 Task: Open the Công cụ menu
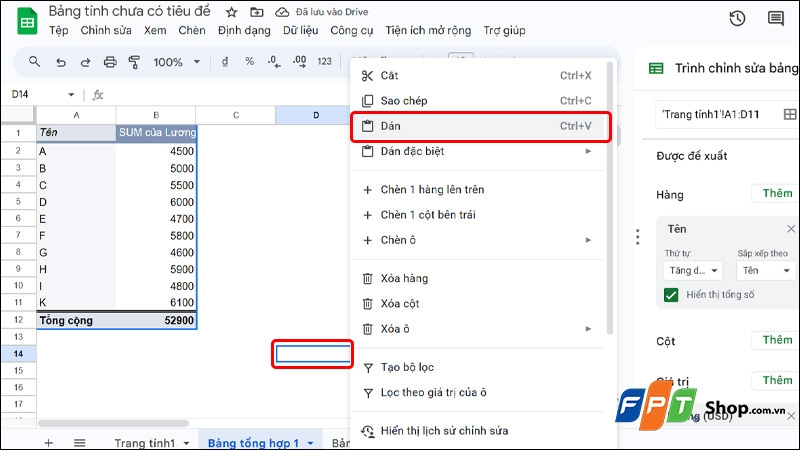coord(352,31)
